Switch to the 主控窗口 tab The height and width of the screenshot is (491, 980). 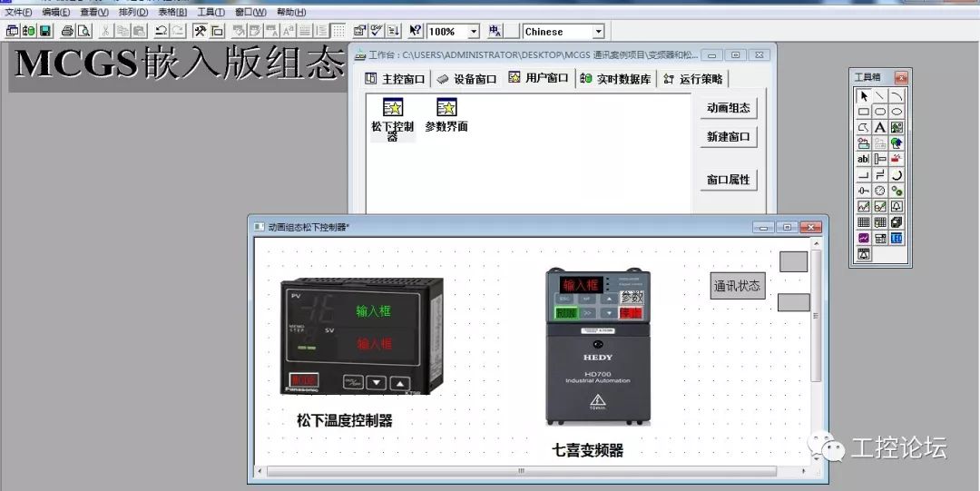395,80
